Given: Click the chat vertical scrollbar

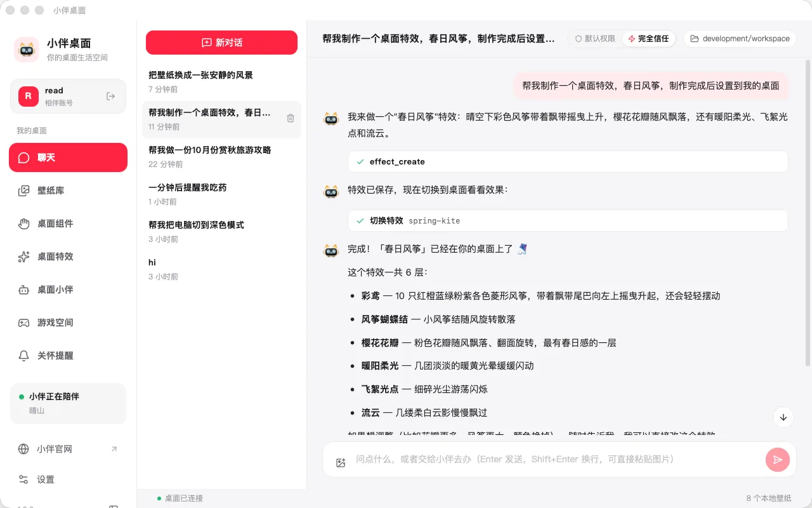Looking at the screenshot, I should [x=808, y=213].
